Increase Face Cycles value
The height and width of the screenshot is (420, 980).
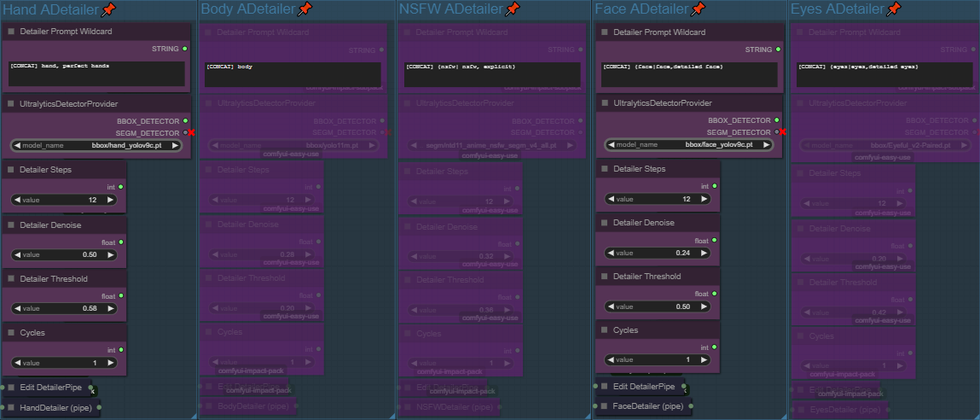coord(705,360)
